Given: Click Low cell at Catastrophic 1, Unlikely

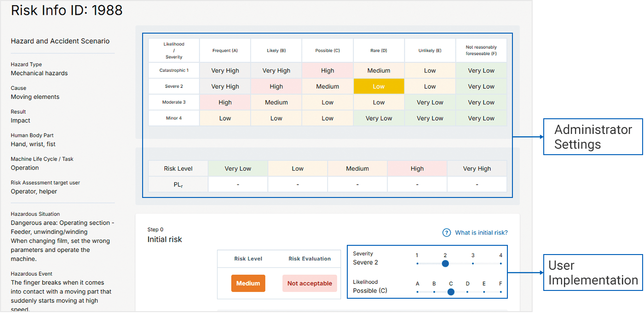Looking at the screenshot, I should [430, 70].
